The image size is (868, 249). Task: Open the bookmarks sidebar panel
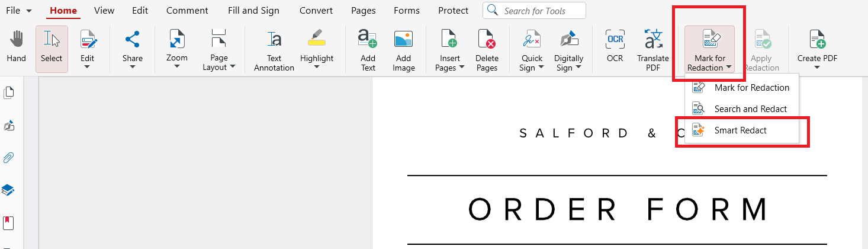(9, 223)
